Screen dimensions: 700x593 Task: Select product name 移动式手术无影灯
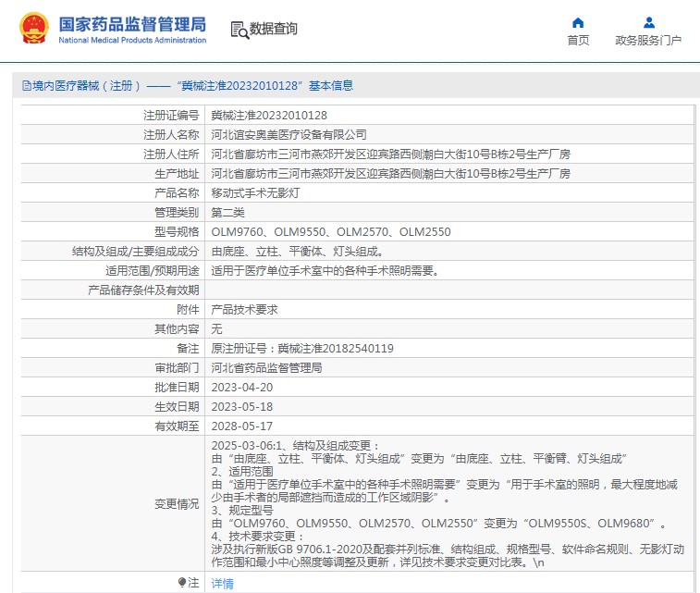point(255,193)
